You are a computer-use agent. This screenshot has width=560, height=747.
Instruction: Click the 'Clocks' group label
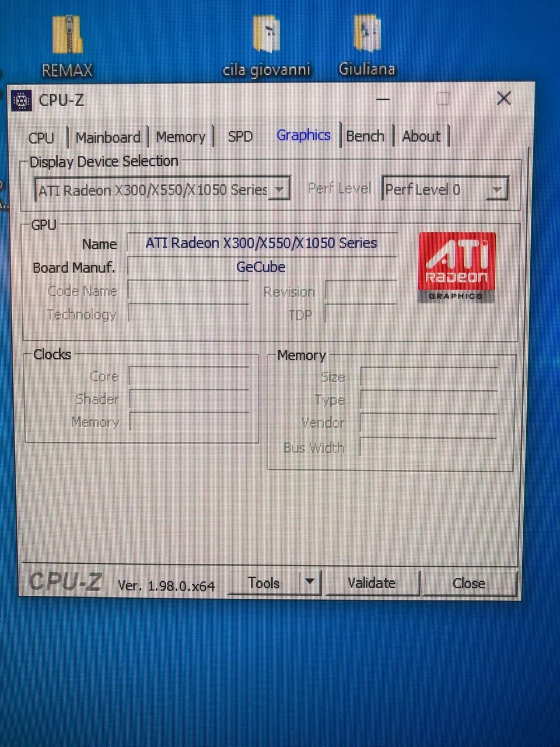pyautogui.click(x=52, y=354)
